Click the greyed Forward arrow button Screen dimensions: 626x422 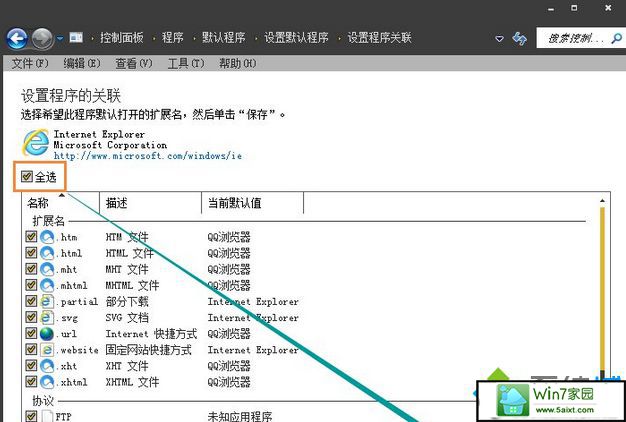(x=42, y=39)
